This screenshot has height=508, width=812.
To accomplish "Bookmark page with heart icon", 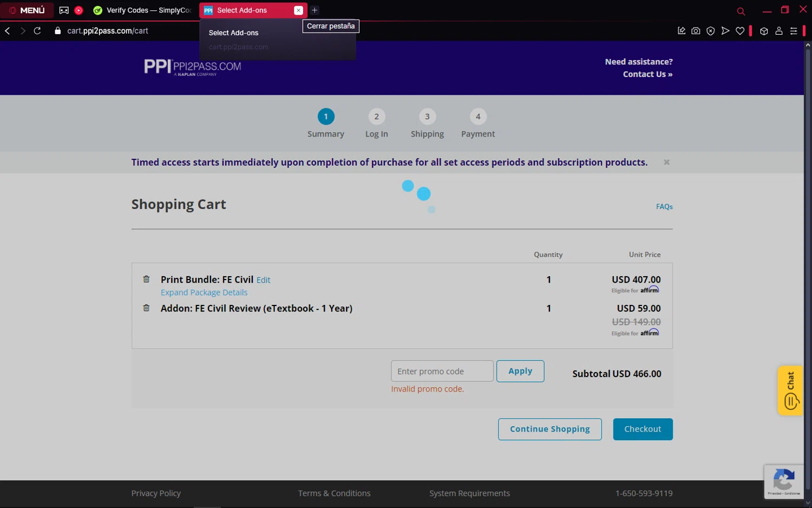I will (x=740, y=31).
